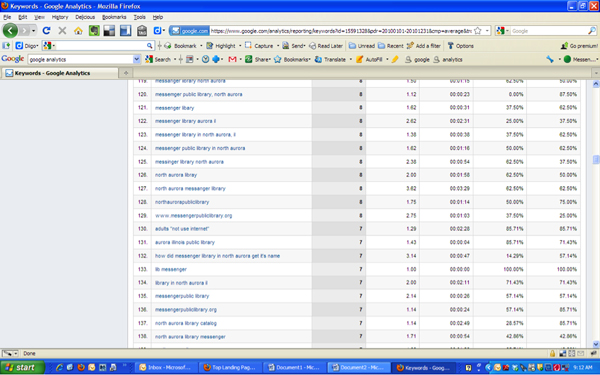Click the vertical scrollbar down arrow
The height and width of the screenshot is (375, 600).
[596, 344]
